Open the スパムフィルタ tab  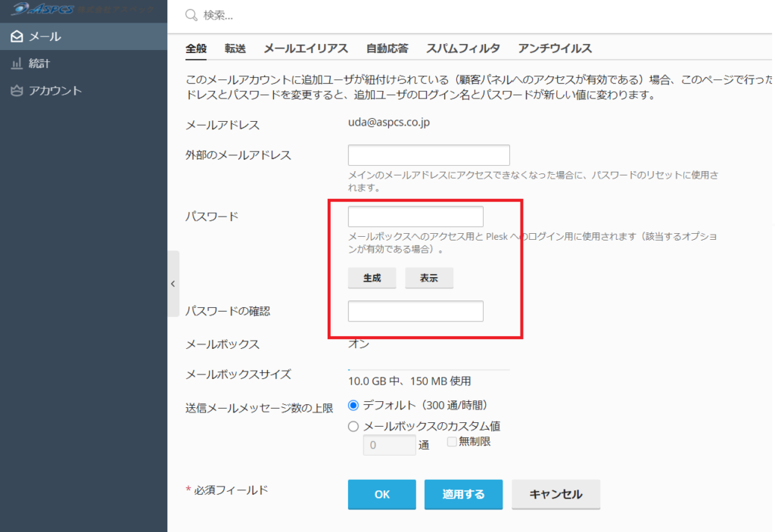coord(462,48)
